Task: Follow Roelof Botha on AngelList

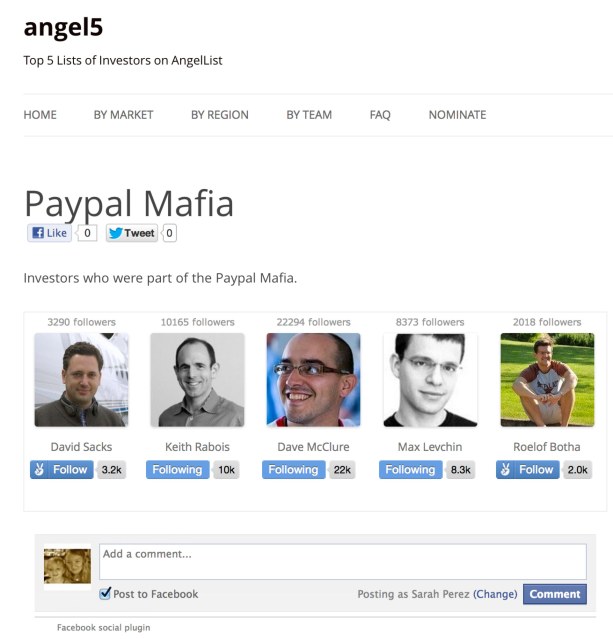Action: (x=527, y=469)
